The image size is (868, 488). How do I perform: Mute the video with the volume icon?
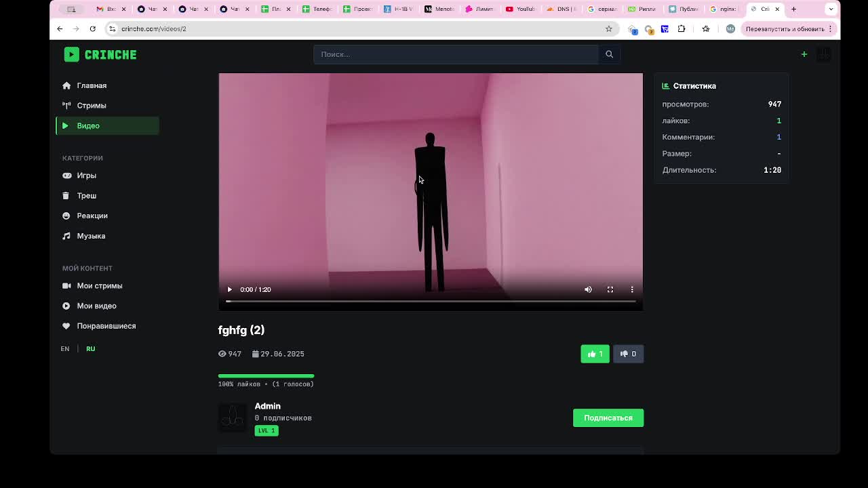[587, 289]
